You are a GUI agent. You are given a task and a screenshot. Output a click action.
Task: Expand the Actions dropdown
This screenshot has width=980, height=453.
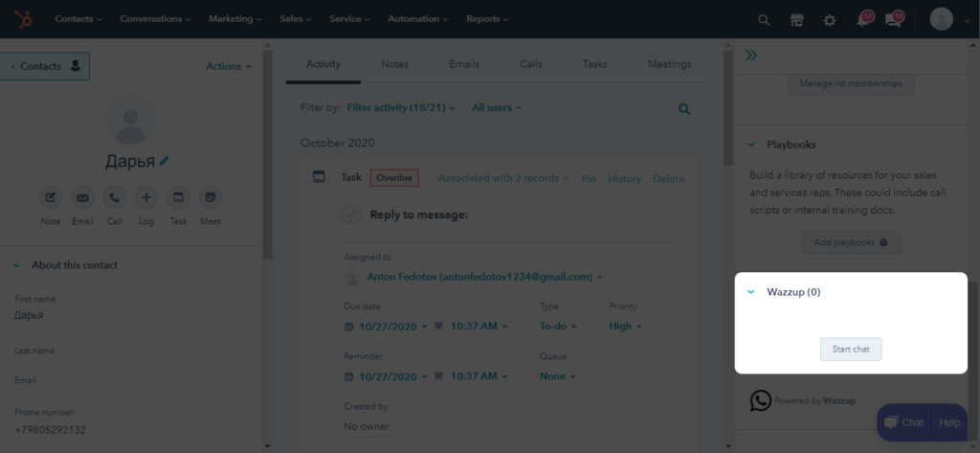229,66
